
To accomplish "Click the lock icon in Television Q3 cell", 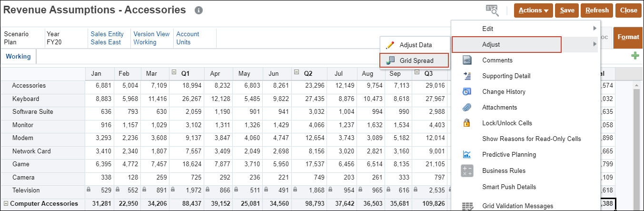I will pos(416,190).
